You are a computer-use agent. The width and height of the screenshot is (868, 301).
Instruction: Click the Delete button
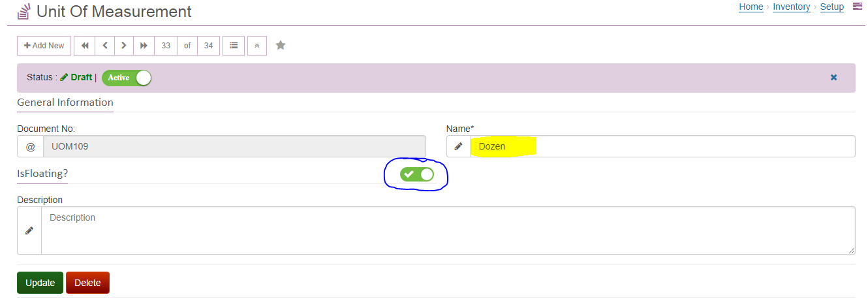coord(87,283)
